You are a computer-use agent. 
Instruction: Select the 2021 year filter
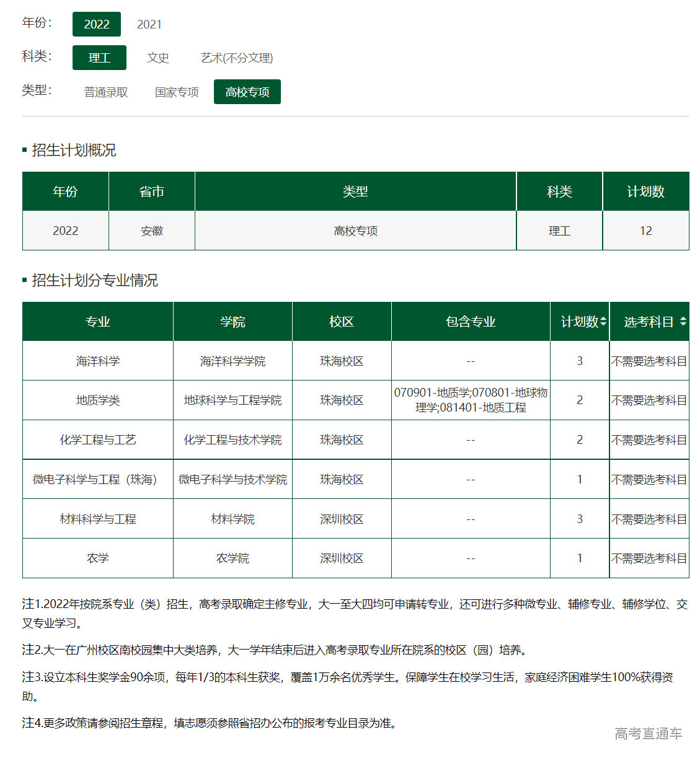(149, 24)
